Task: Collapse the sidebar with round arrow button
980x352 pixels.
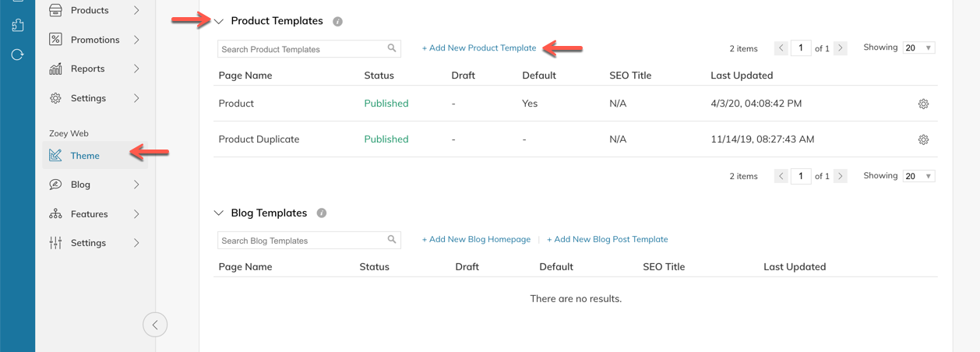Action: click(x=155, y=325)
